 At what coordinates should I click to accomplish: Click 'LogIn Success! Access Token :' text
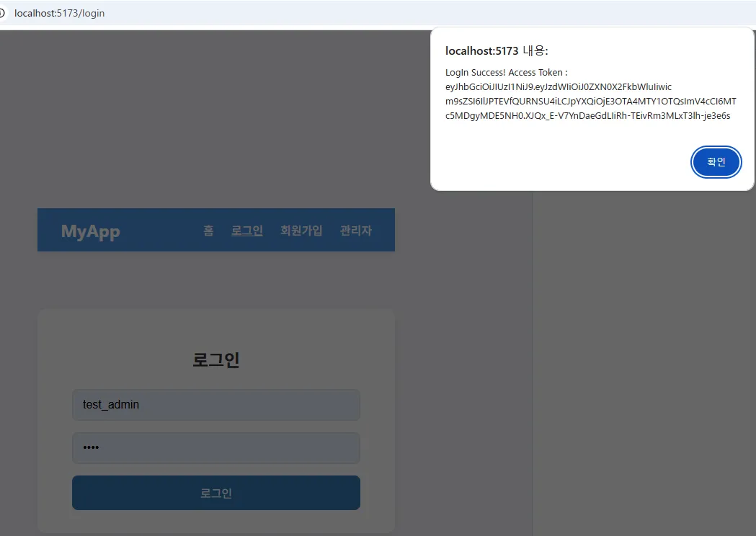click(506, 72)
